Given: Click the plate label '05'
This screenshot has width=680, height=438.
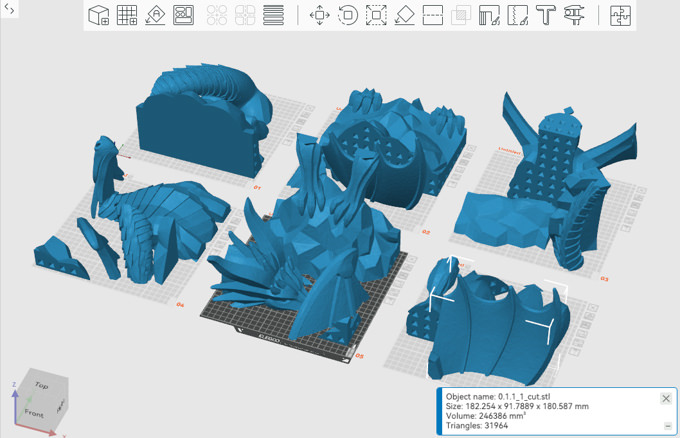Looking at the screenshot, I should [x=360, y=356].
